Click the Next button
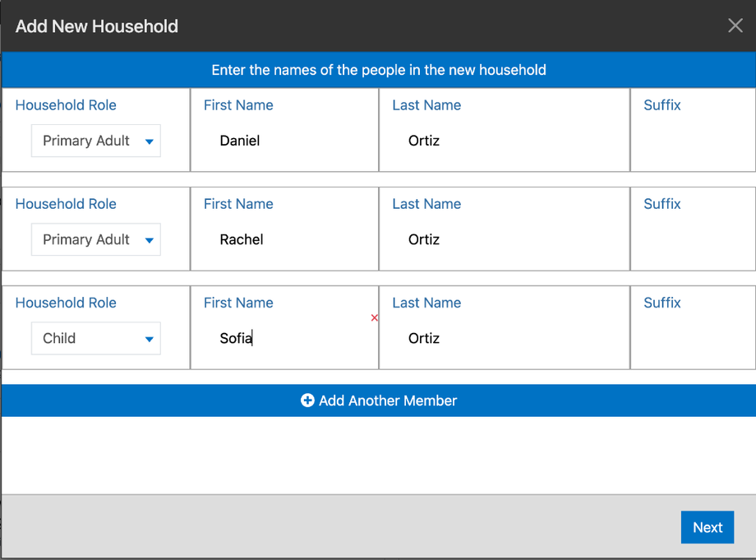Image resolution: width=756 pixels, height=560 pixels. tap(708, 527)
